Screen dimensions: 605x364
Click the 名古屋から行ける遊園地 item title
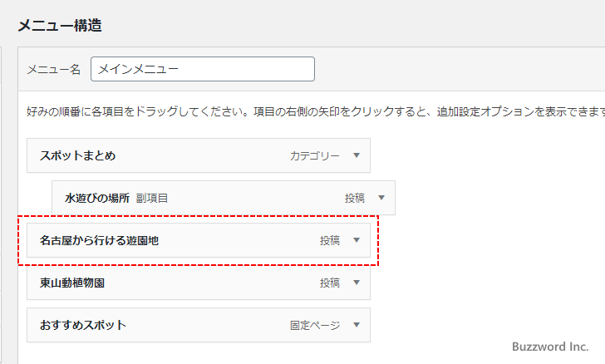pyautogui.click(x=99, y=240)
